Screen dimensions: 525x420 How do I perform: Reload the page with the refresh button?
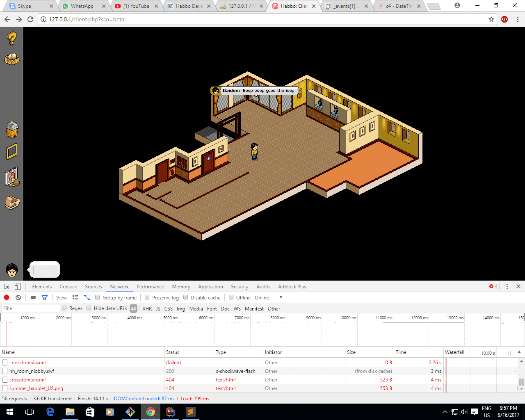(30, 19)
